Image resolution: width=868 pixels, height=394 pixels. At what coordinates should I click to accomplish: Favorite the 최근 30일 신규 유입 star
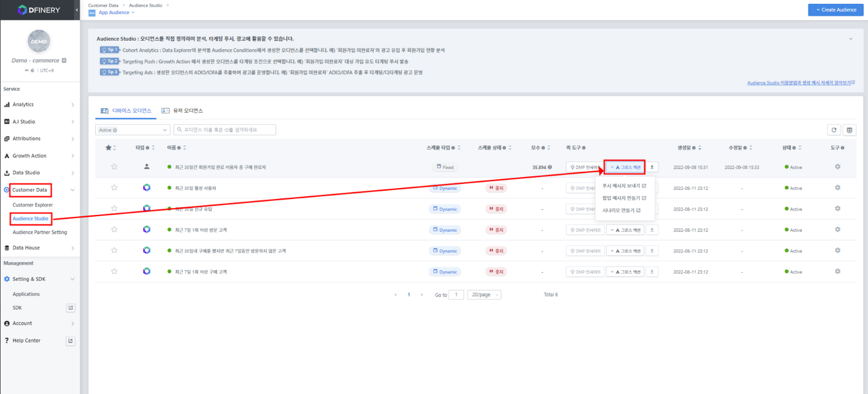[114, 209]
